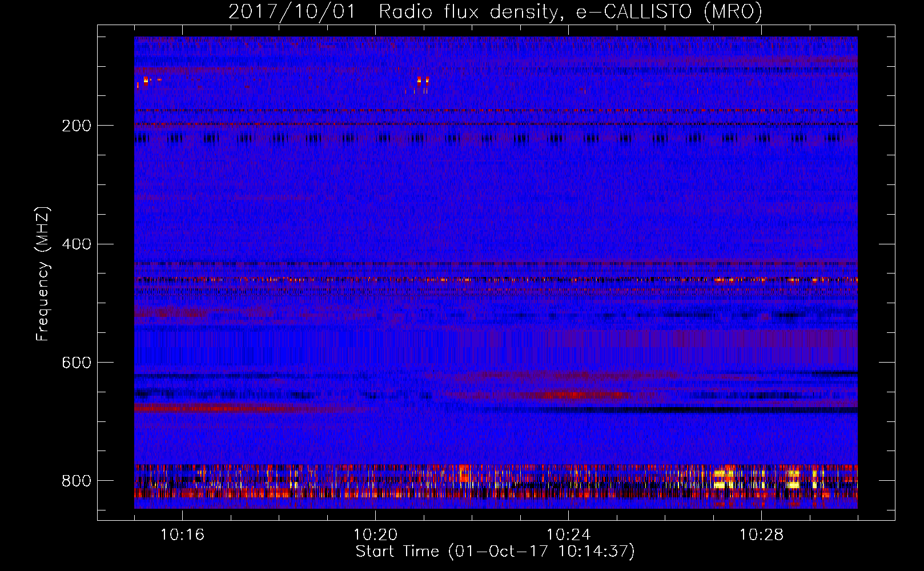Click the 10:16 time tick label
Image resolution: width=924 pixels, height=571 pixels.
(x=182, y=535)
